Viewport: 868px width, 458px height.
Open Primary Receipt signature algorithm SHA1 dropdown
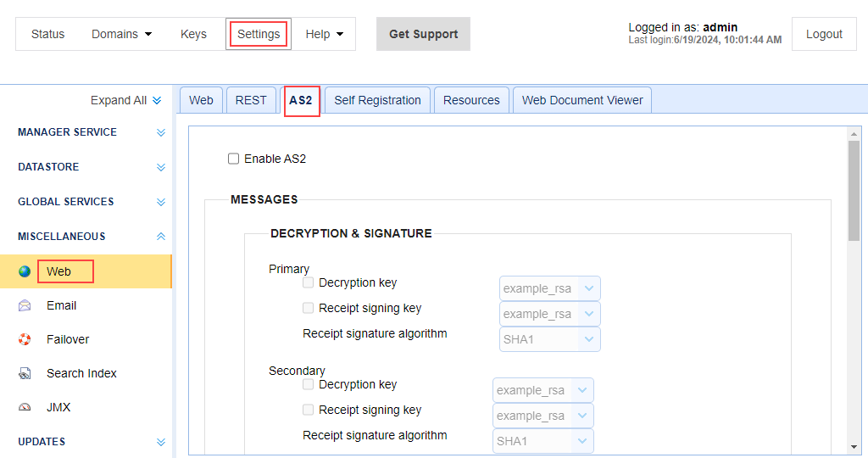pyautogui.click(x=549, y=339)
